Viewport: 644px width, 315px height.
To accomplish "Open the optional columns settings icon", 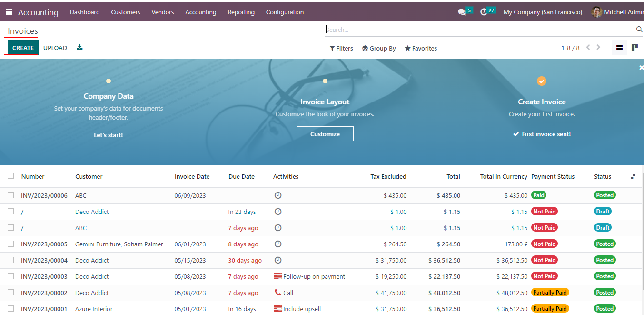I will pyautogui.click(x=633, y=176).
